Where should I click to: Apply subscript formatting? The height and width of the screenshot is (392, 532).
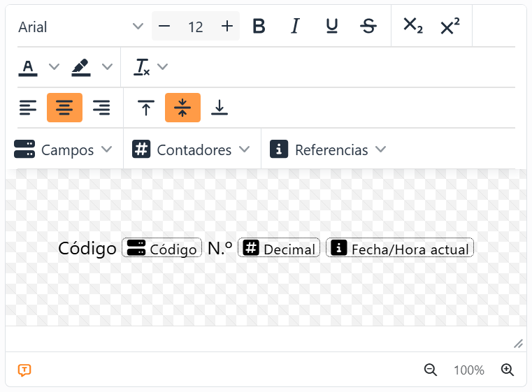point(413,26)
